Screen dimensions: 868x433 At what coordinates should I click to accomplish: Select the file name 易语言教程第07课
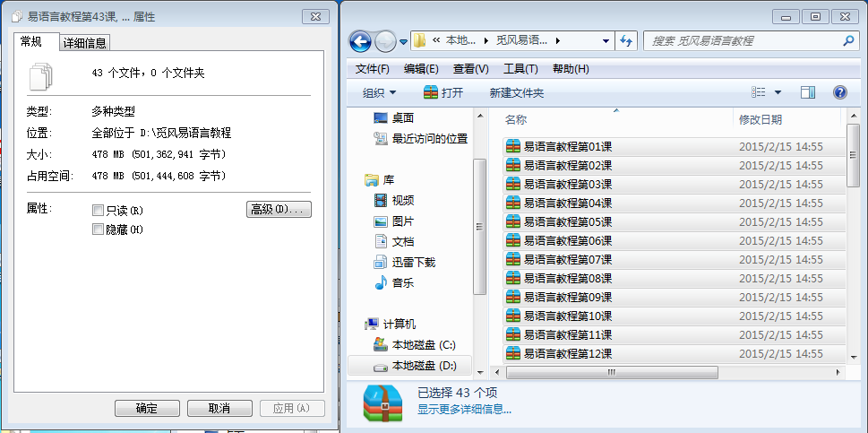coord(568,260)
